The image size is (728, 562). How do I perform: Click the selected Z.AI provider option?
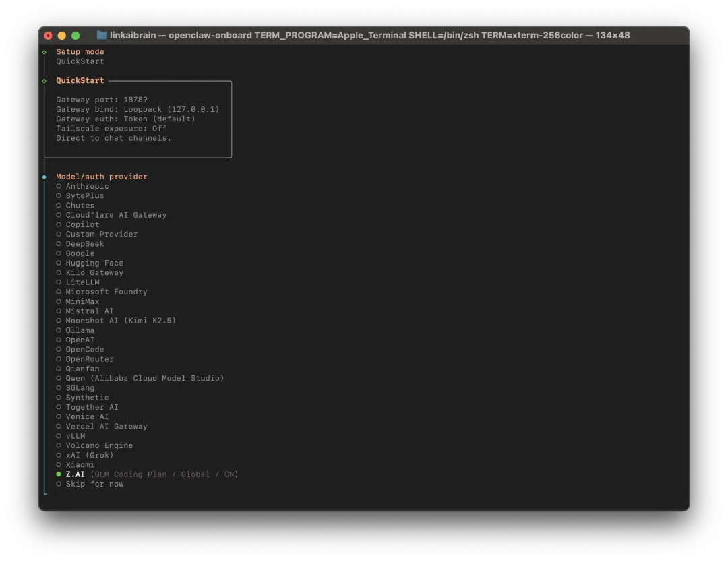(x=147, y=474)
